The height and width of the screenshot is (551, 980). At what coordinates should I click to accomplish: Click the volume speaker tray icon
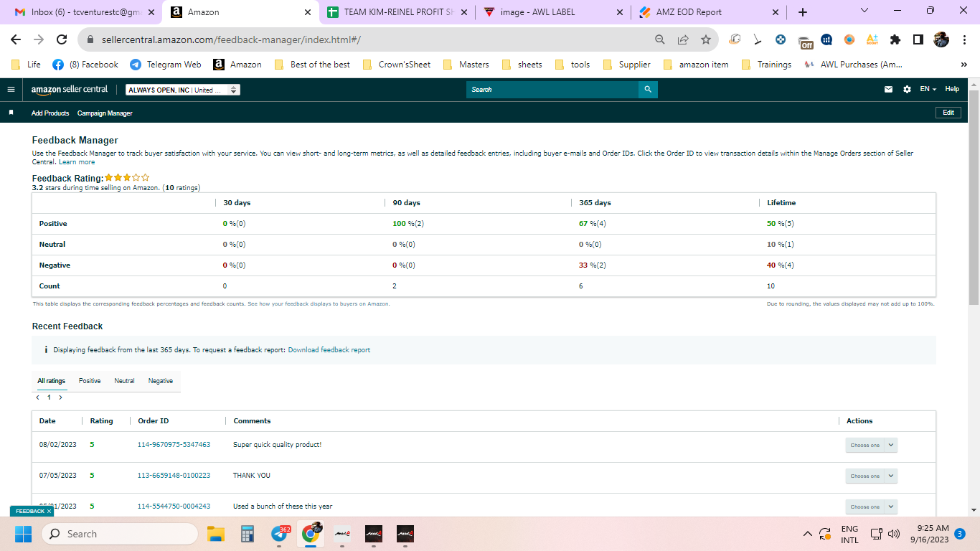(894, 534)
